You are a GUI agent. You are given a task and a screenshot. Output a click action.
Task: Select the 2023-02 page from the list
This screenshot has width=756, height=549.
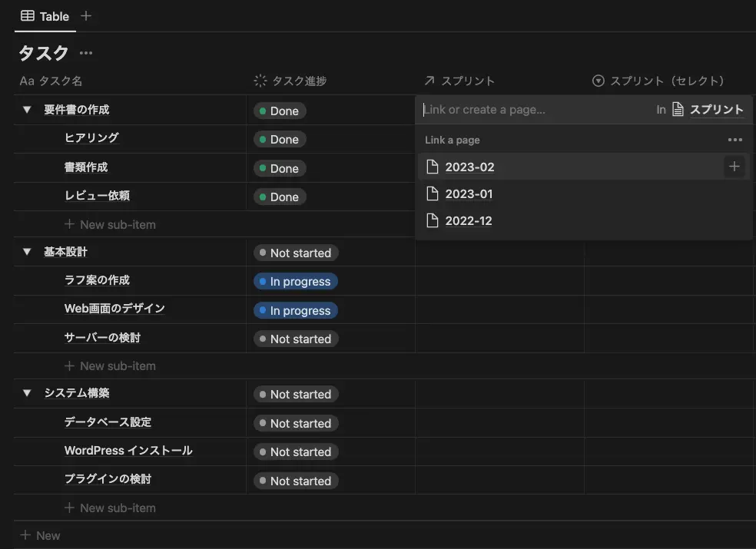tap(469, 167)
